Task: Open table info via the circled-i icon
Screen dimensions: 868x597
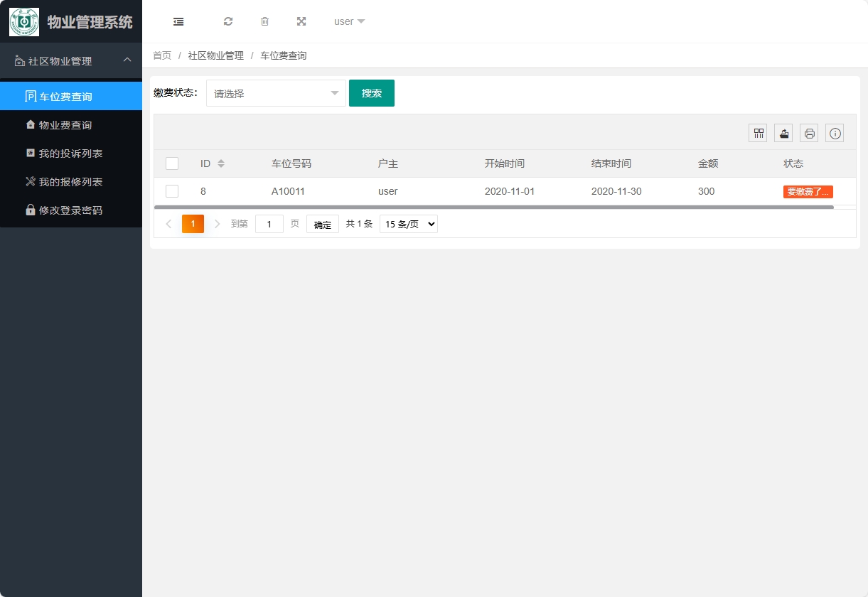Action: 835,132
